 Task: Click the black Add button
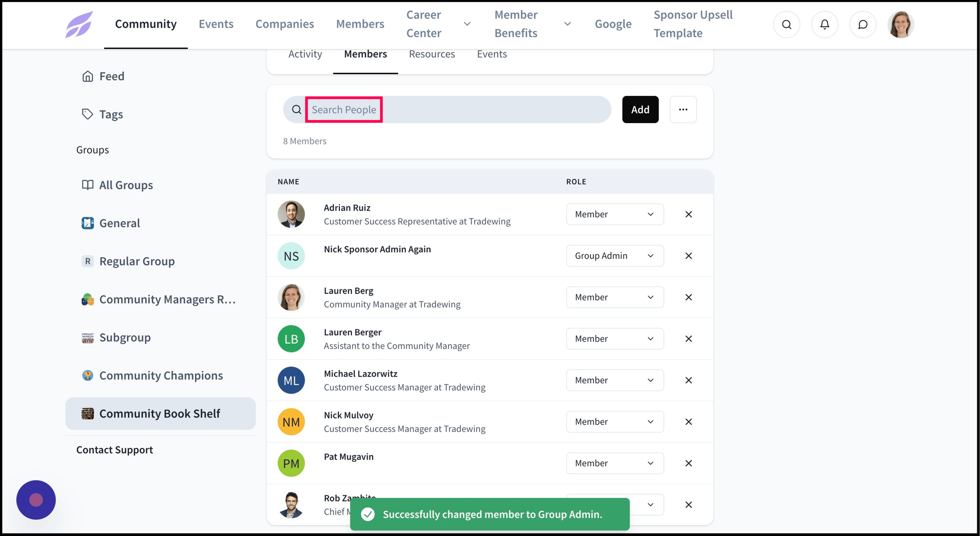click(x=640, y=110)
